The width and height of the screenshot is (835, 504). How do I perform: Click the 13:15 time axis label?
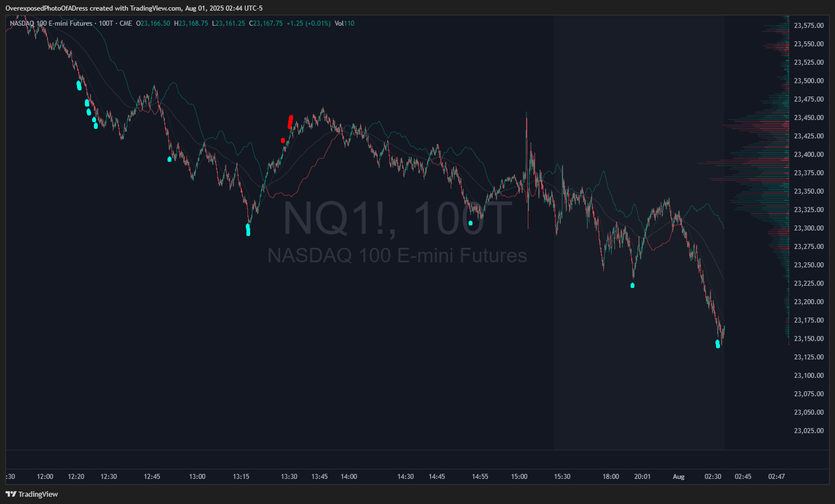pos(241,477)
